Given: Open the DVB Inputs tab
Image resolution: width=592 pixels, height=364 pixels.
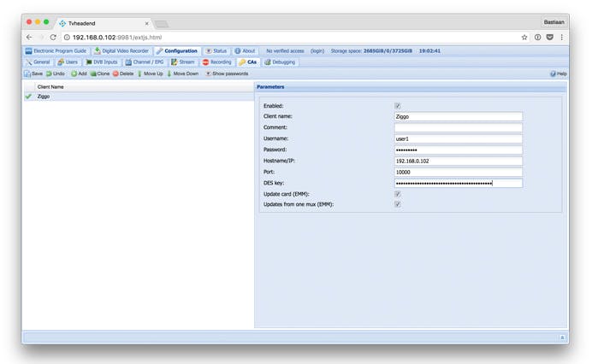Looking at the screenshot, I should 102,62.
